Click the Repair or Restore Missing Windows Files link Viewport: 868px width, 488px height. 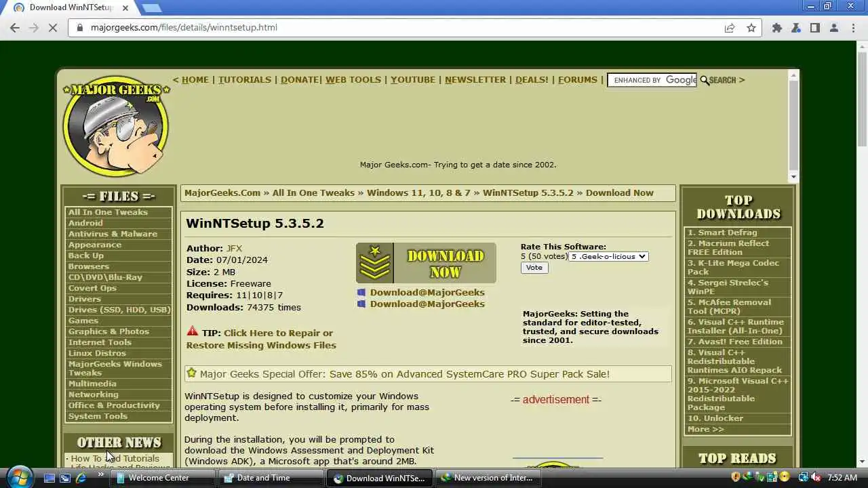click(x=261, y=339)
